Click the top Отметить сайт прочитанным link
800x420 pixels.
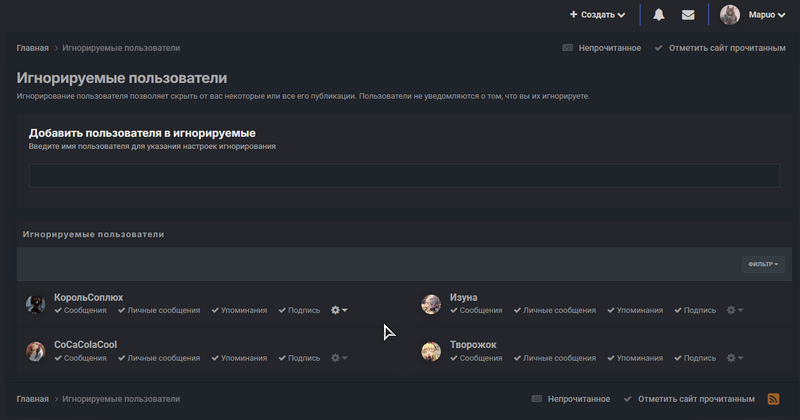coord(719,48)
